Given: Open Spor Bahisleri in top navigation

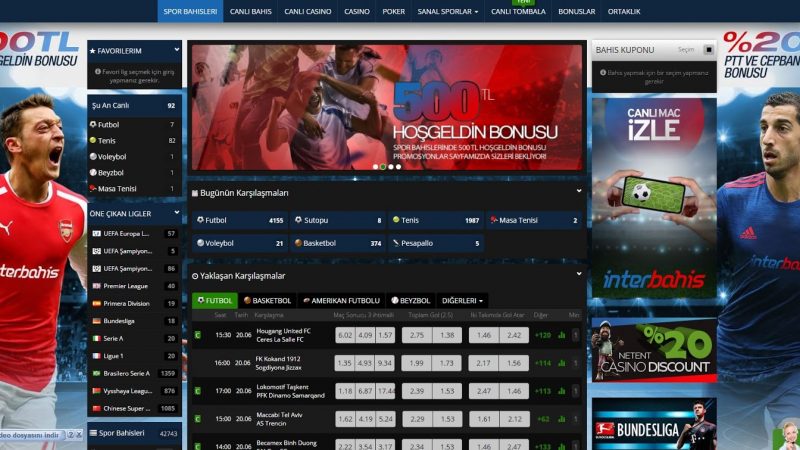Looking at the screenshot, I should pyautogui.click(x=190, y=11).
